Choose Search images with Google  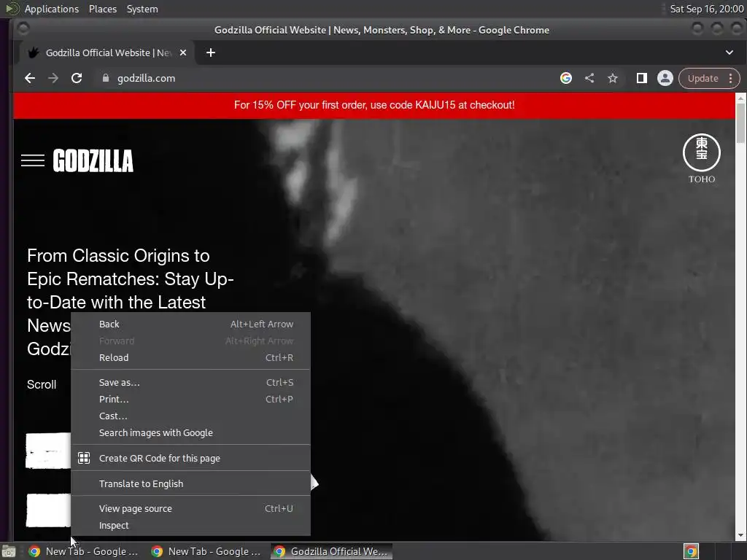coord(190,433)
